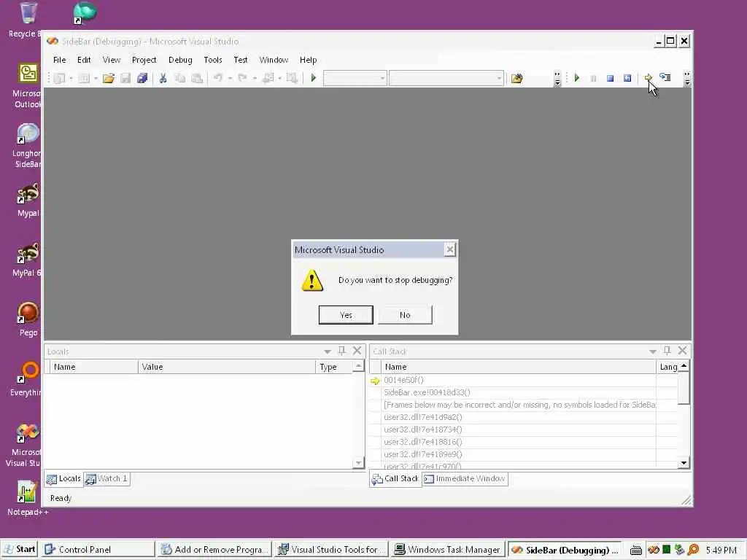747x560 pixels.
Task: Click the Save floppy disk icon
Action: point(125,78)
